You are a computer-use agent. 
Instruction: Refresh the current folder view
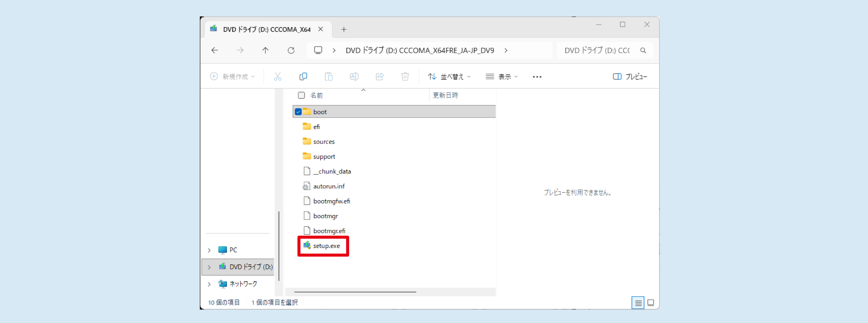pos(291,50)
